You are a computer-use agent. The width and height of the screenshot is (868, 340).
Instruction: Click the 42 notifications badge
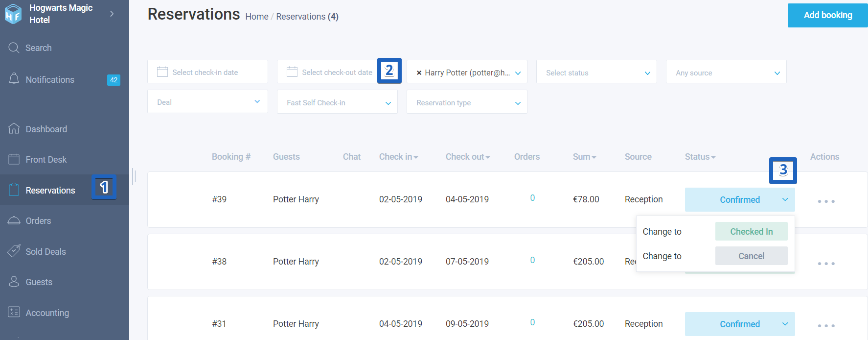coord(114,80)
